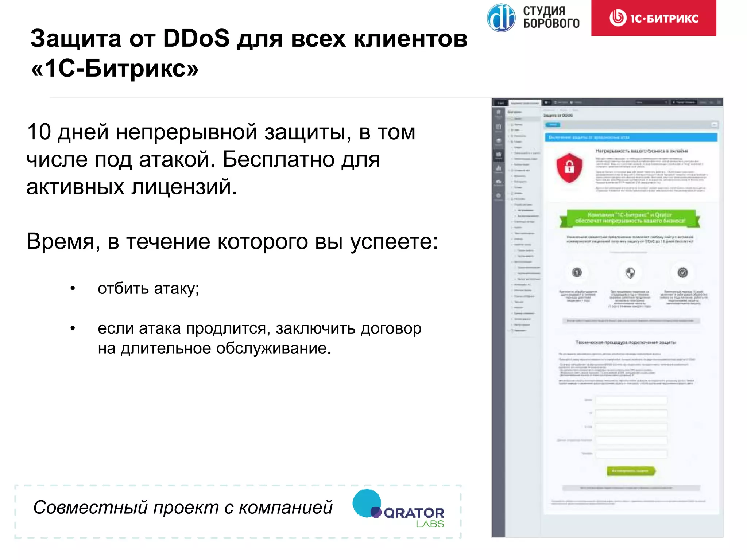The image size is (747, 560).
Task: Select the highlighted store sidebar icon
Action: pos(499,155)
